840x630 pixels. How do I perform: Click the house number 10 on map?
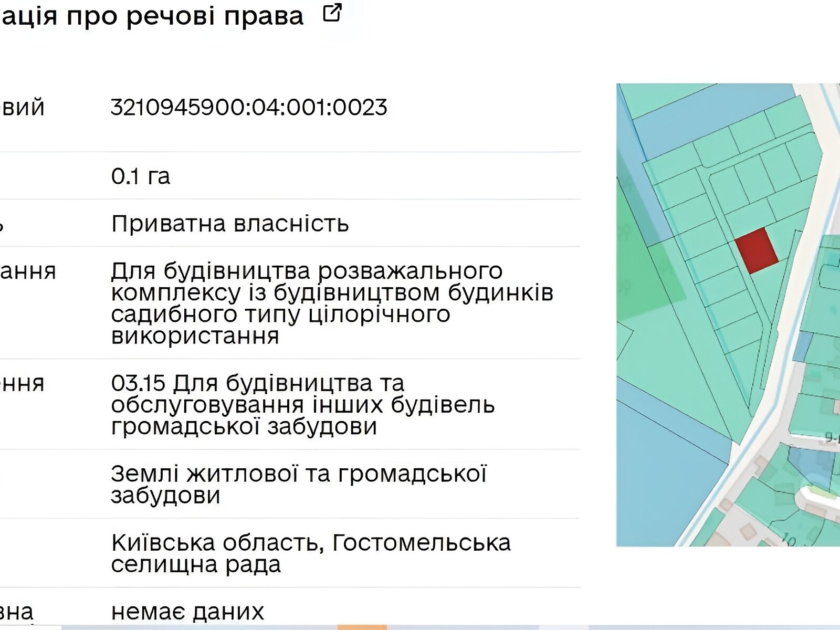pyautogui.click(x=791, y=540)
